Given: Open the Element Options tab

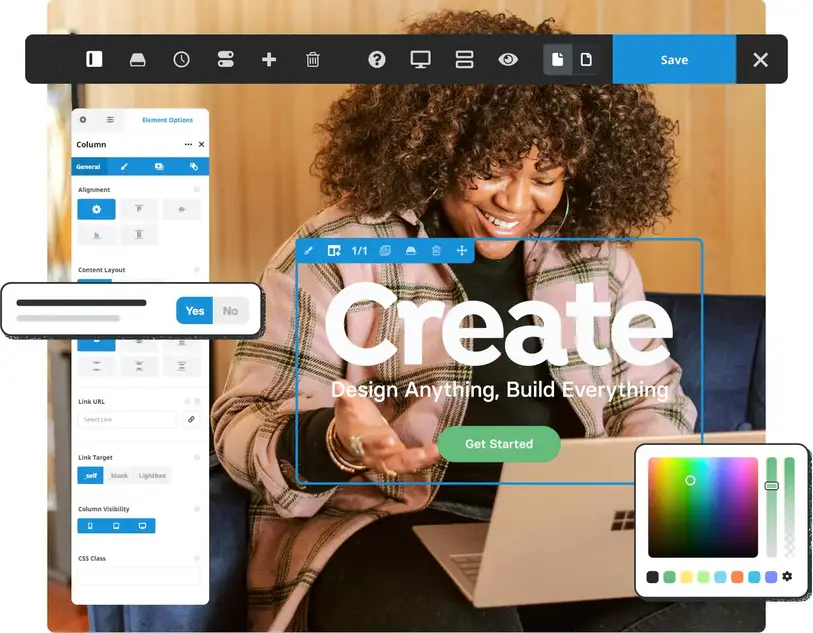Looking at the screenshot, I should pyautogui.click(x=167, y=120).
